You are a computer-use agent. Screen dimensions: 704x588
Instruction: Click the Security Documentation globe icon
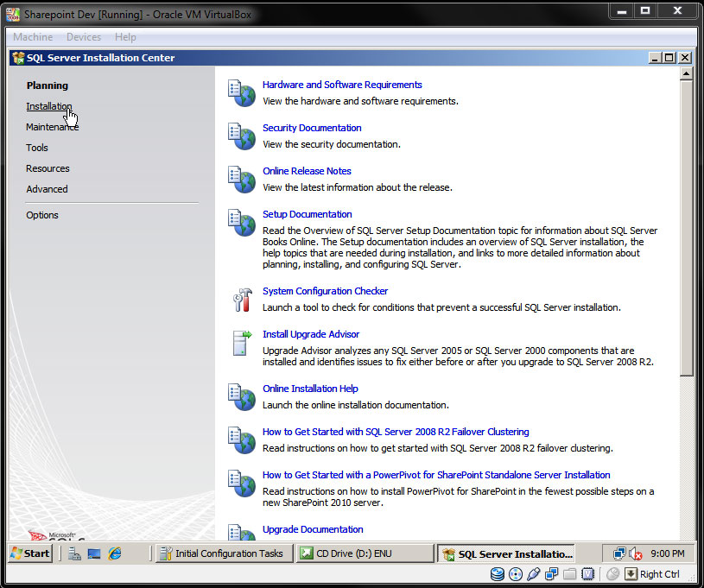[x=242, y=136]
